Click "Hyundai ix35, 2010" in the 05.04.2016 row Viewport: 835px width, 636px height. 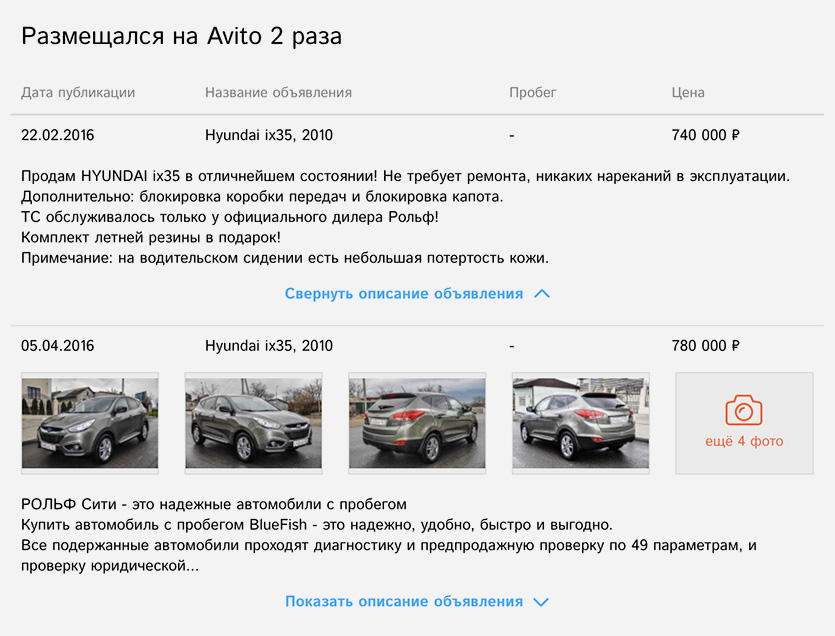point(269,346)
